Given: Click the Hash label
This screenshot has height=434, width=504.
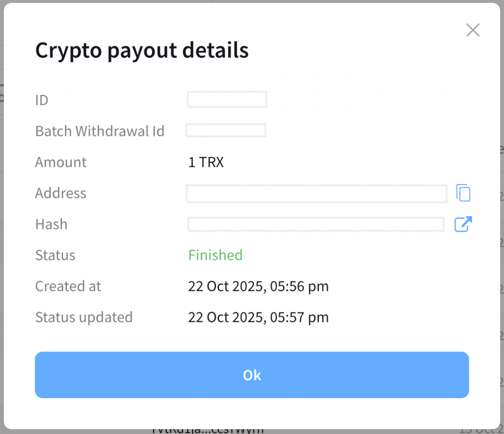Looking at the screenshot, I should click(51, 224).
